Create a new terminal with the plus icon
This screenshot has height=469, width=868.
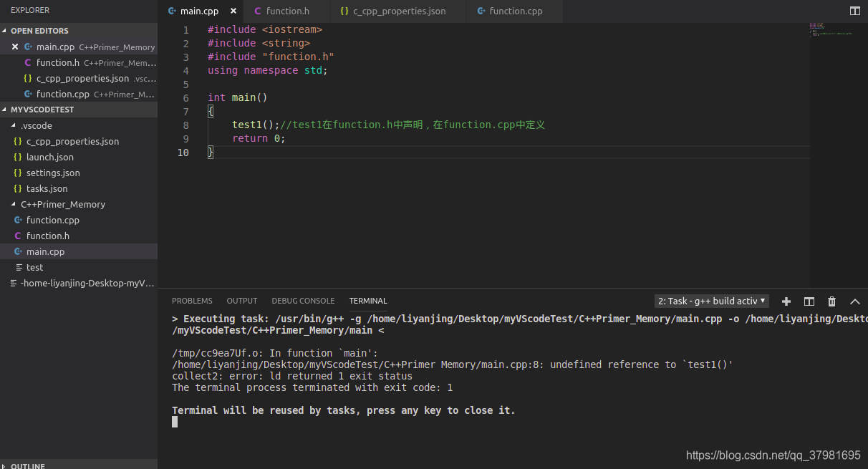pos(786,301)
